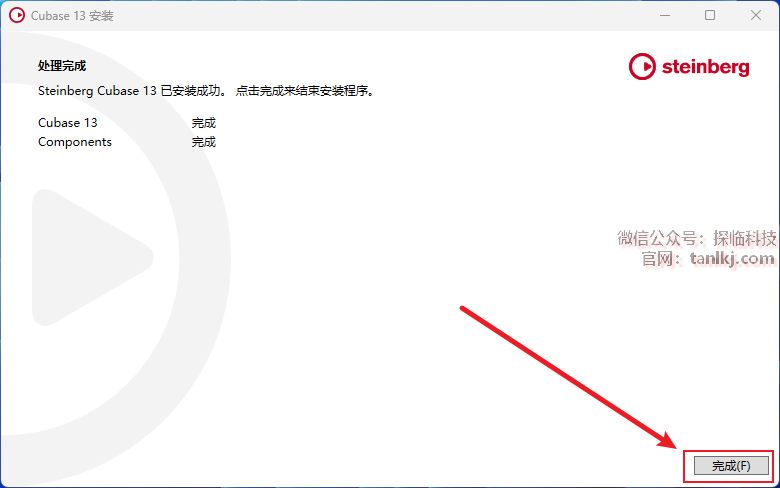Open the tanlkj.com website text
This screenshot has width=780, height=488.
tap(732, 259)
